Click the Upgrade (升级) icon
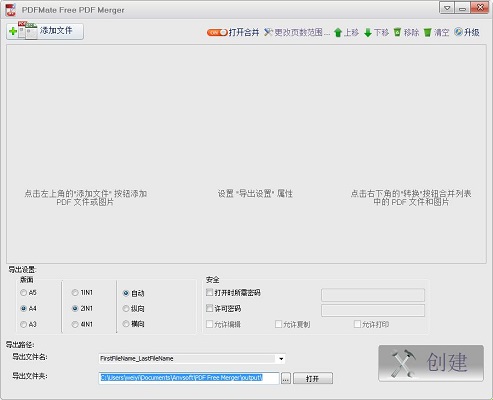 (467, 32)
